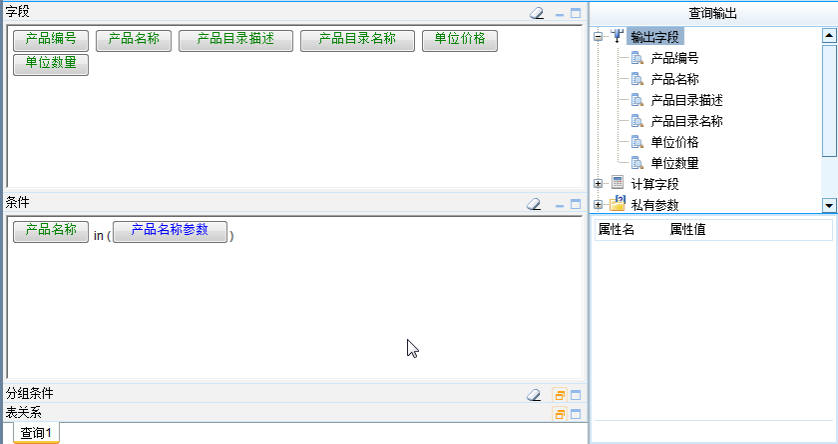Click eraser icon in 分组条件 header

534,395
